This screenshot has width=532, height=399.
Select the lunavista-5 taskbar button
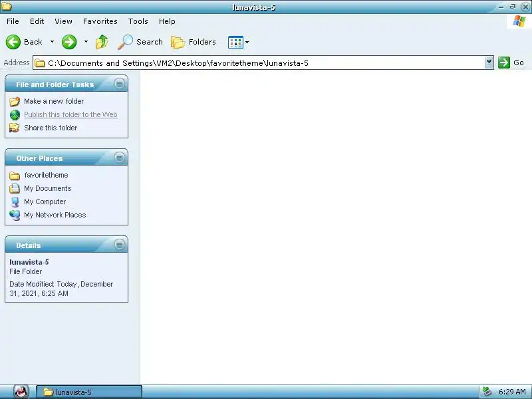tap(89, 392)
